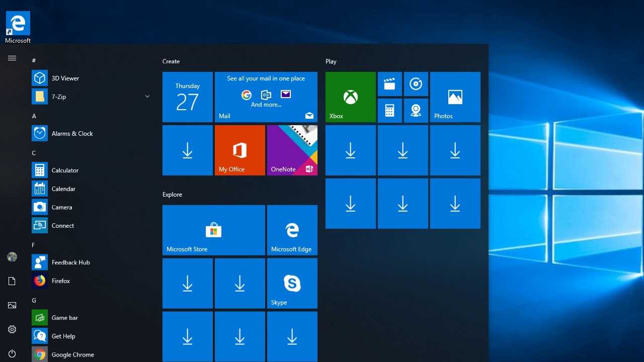Open the Mail tile
644x362 pixels.
point(266,97)
